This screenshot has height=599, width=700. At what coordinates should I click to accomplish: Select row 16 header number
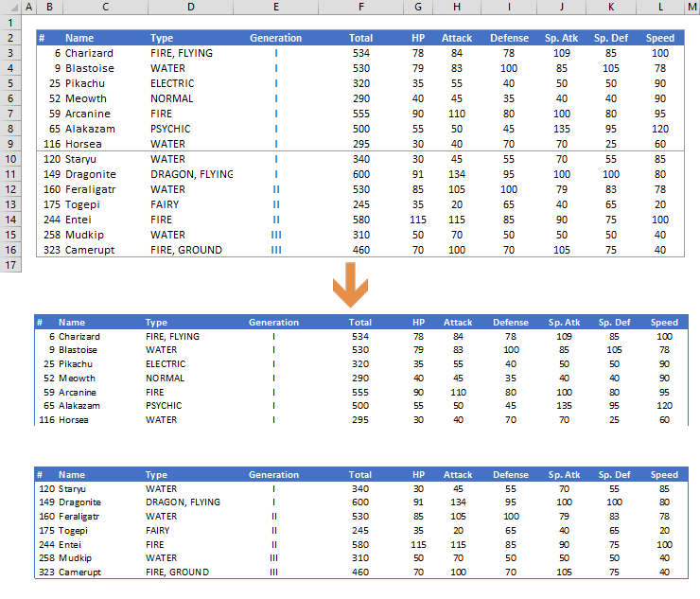click(x=10, y=250)
